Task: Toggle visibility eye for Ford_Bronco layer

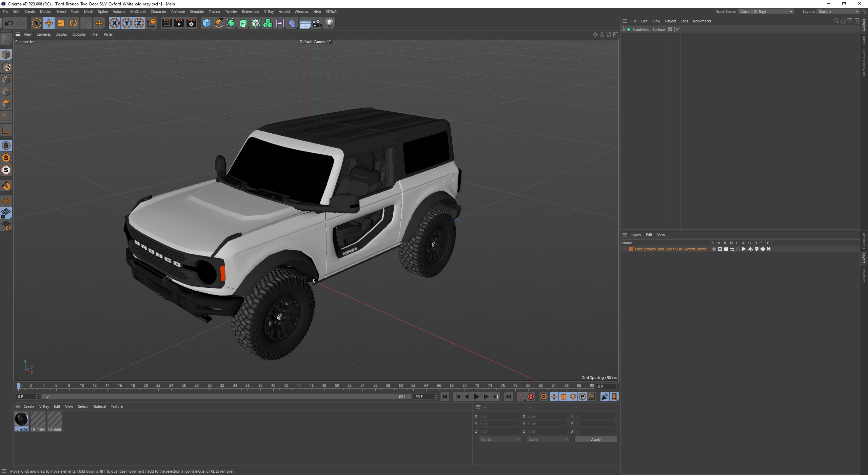Action: pos(719,249)
